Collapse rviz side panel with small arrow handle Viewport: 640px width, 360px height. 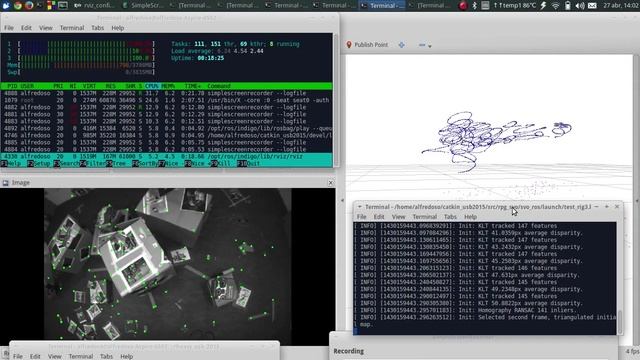(x=342, y=200)
